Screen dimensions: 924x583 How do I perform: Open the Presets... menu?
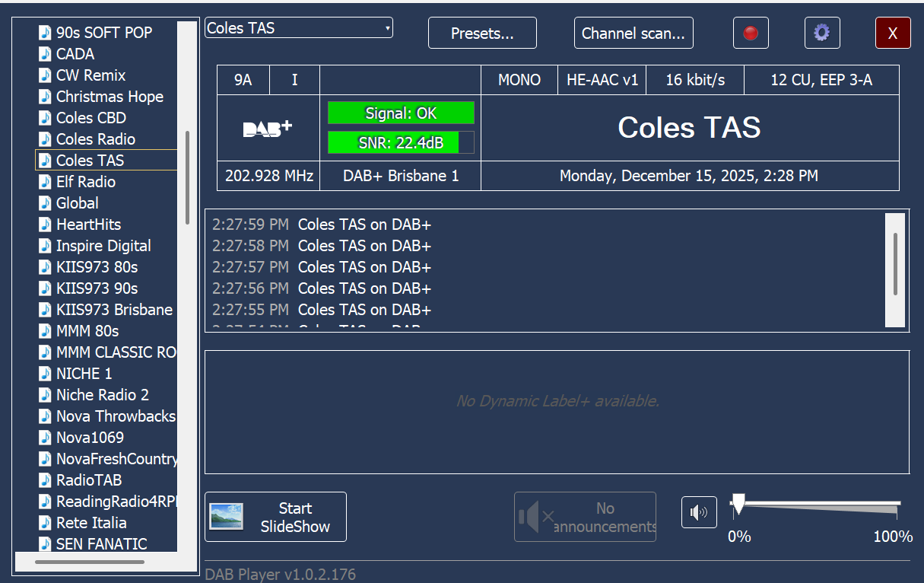click(482, 33)
